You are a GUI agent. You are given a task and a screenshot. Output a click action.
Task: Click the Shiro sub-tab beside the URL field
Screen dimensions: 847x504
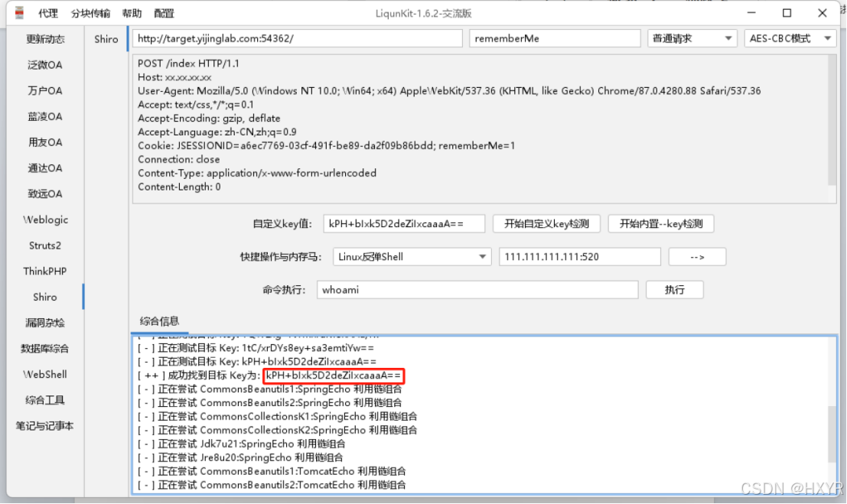[106, 39]
